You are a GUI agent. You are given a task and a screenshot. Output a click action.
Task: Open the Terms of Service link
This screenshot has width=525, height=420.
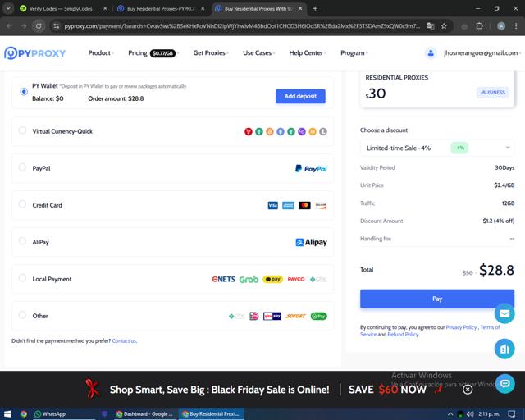pyautogui.click(x=490, y=327)
